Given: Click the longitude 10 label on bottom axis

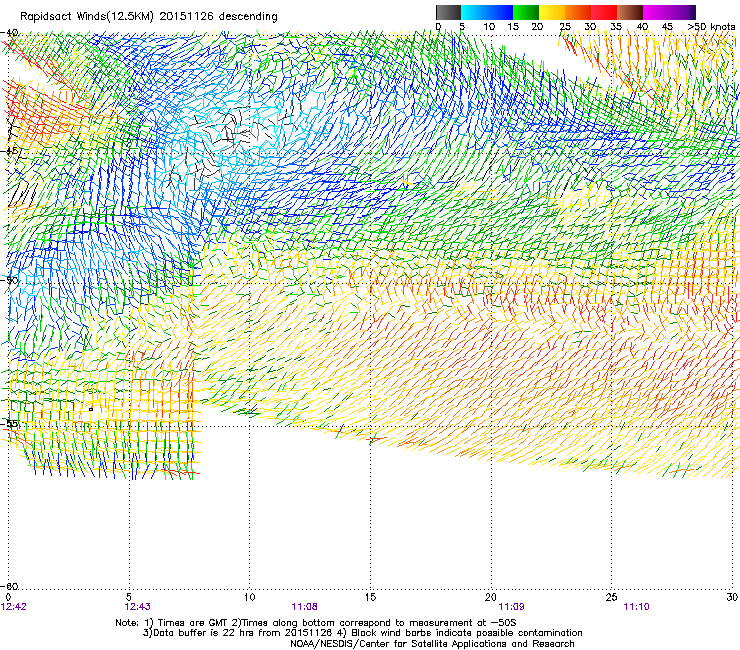Looking at the screenshot, I should (x=250, y=597).
